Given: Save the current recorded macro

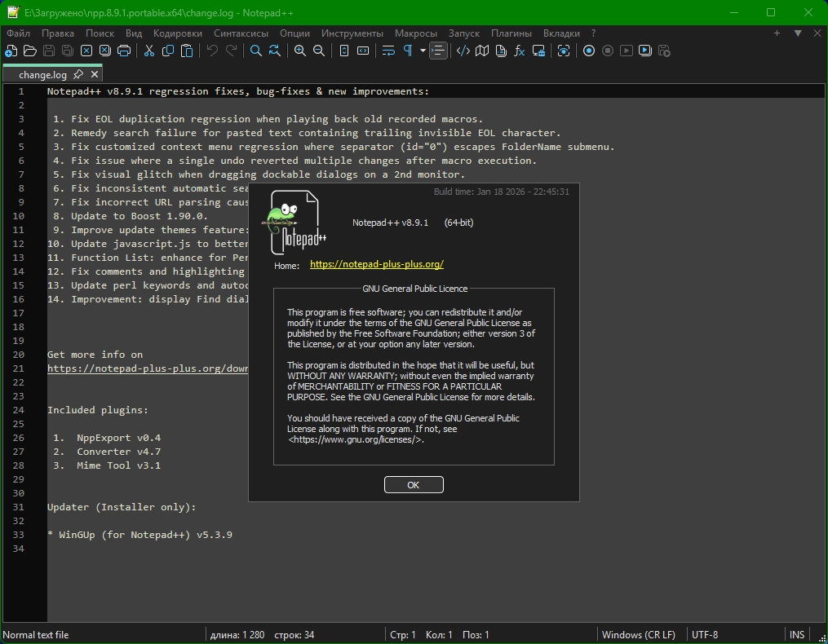Looking at the screenshot, I should click(664, 51).
